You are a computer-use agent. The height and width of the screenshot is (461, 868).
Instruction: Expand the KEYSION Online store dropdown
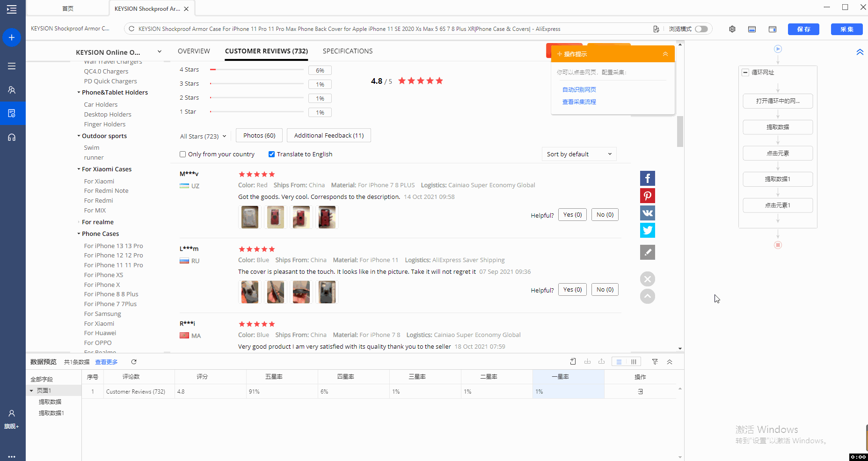tap(160, 52)
